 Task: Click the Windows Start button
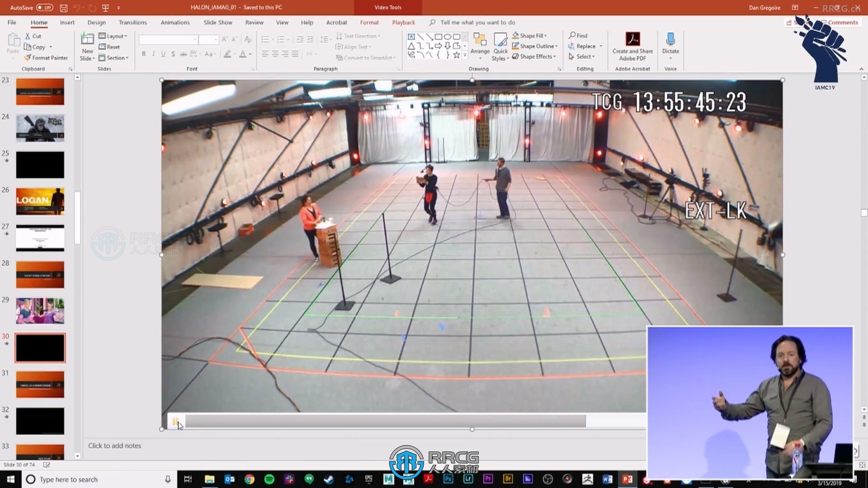[11, 479]
